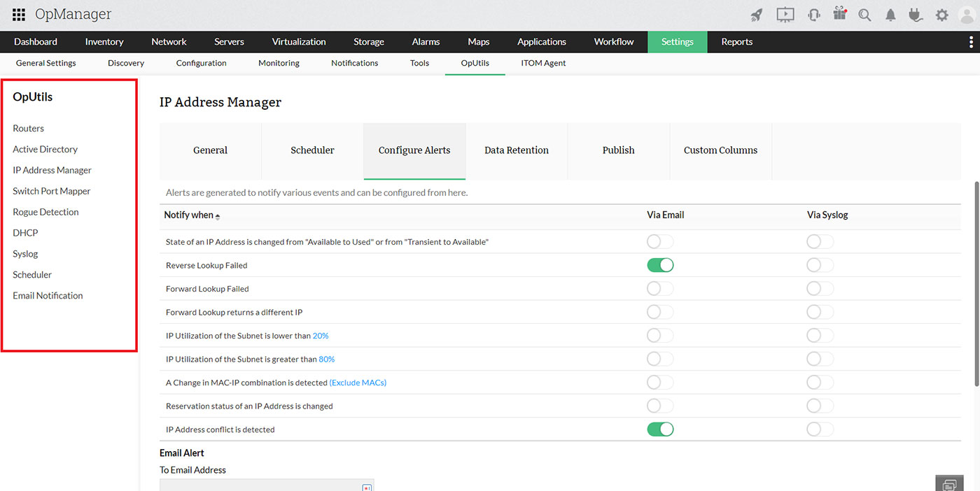
Task: Open Rogue Detection in sidebar
Action: pyautogui.click(x=45, y=212)
